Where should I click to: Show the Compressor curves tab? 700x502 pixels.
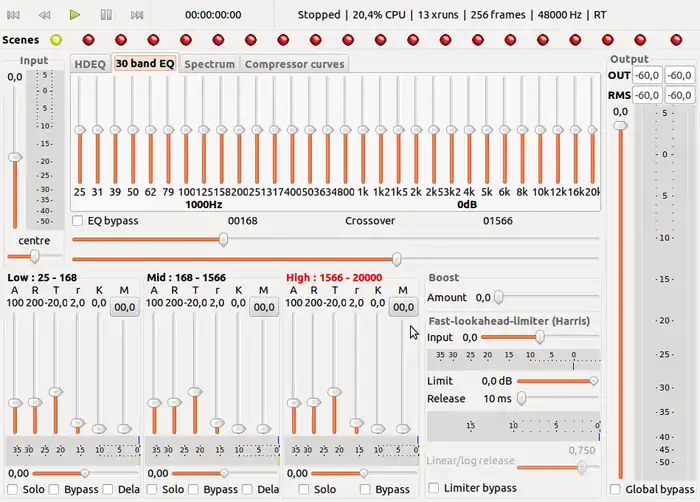[294, 64]
